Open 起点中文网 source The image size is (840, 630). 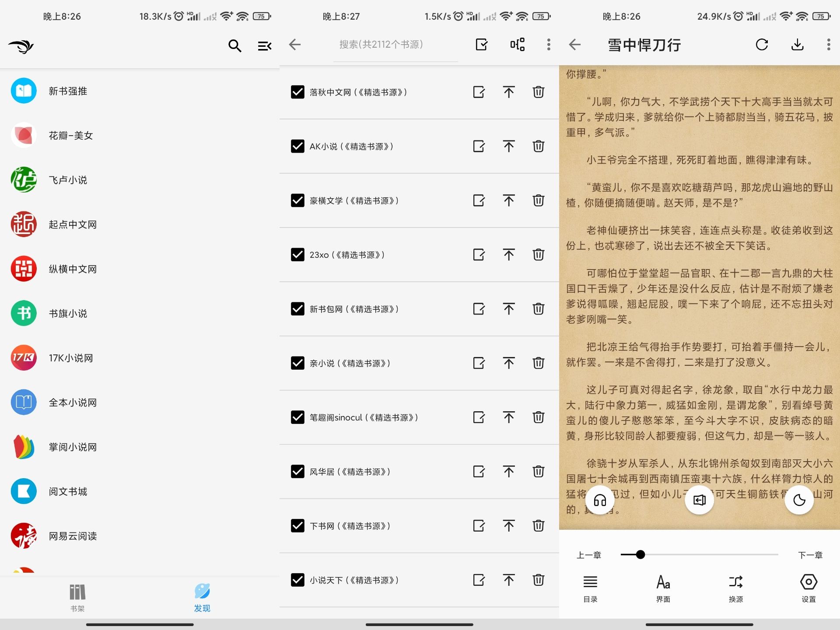[x=140, y=224]
